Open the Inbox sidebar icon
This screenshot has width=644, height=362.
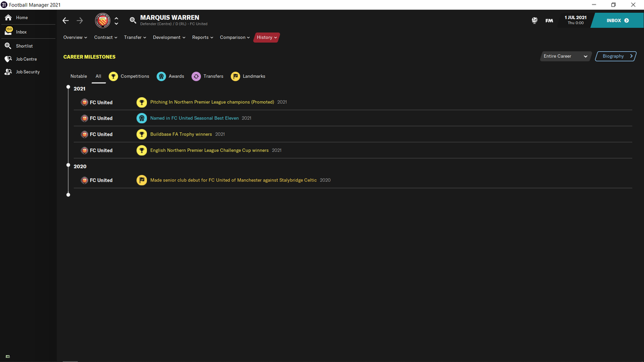pos(8,31)
